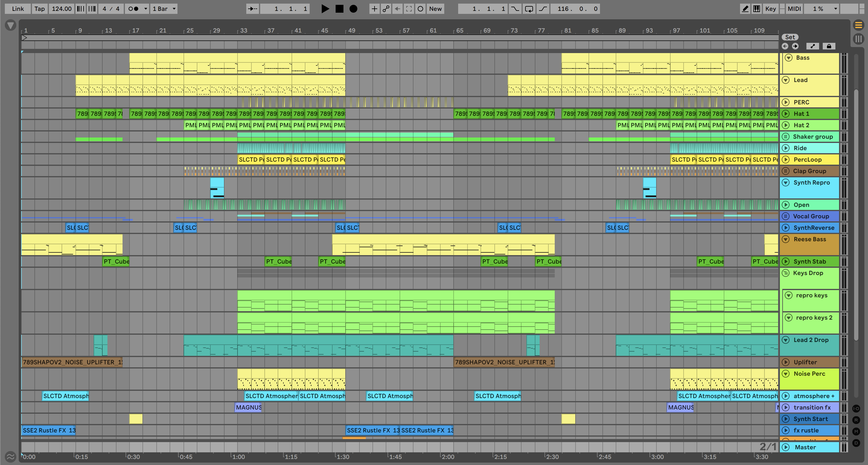Image resolution: width=868 pixels, height=465 pixels.
Task: Toggle Automation Arm button
Action: pyautogui.click(x=386, y=9)
